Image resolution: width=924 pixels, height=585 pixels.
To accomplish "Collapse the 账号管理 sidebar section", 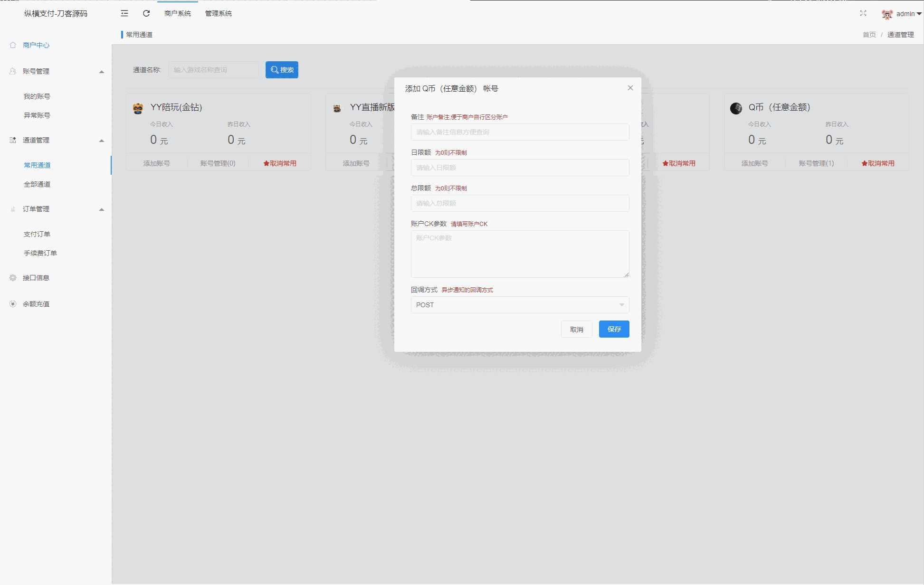I will tap(101, 72).
